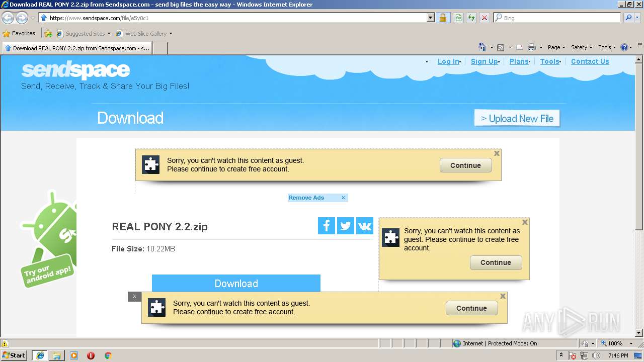This screenshot has width=644, height=362.
Task: Open Chrome icon in taskbar
Action: (x=108, y=355)
